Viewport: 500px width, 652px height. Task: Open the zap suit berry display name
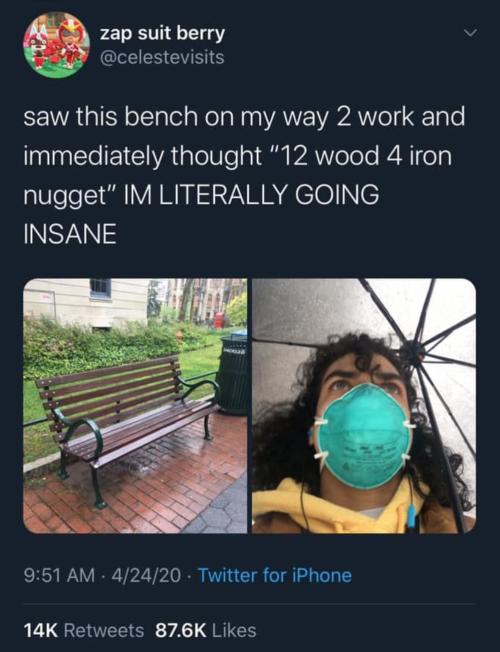(x=162, y=34)
